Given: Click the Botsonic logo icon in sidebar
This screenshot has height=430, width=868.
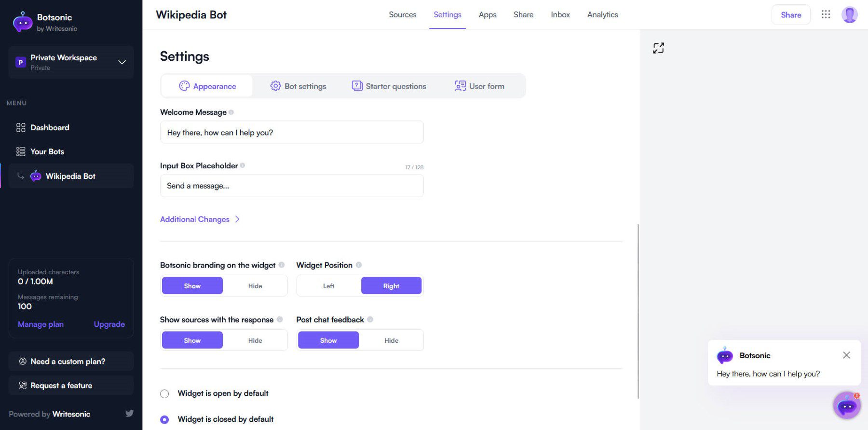Looking at the screenshot, I should pos(23,22).
